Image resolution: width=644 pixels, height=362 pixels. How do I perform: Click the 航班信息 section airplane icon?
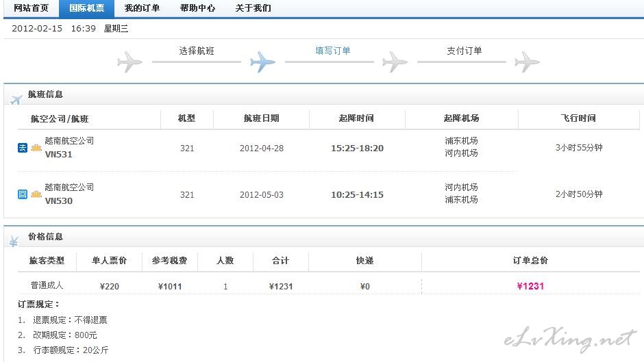[16, 99]
